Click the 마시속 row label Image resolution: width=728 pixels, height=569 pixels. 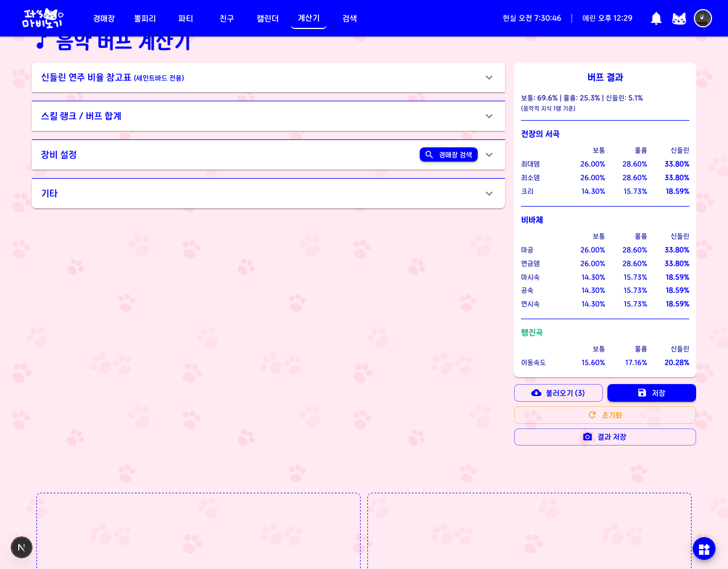tap(531, 277)
